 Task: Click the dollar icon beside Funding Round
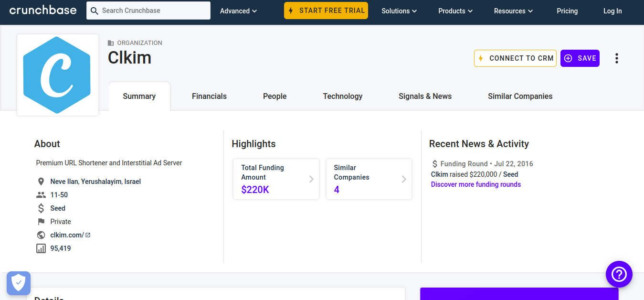(434, 164)
